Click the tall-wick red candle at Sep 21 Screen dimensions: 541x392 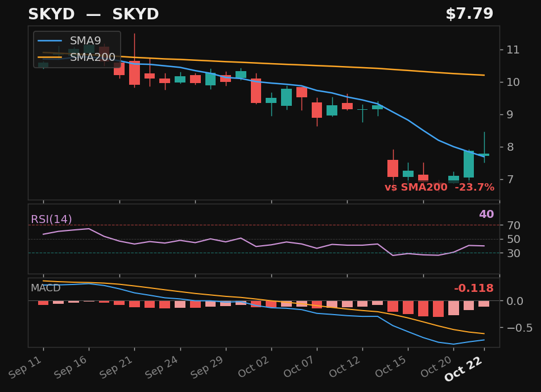[135, 72]
